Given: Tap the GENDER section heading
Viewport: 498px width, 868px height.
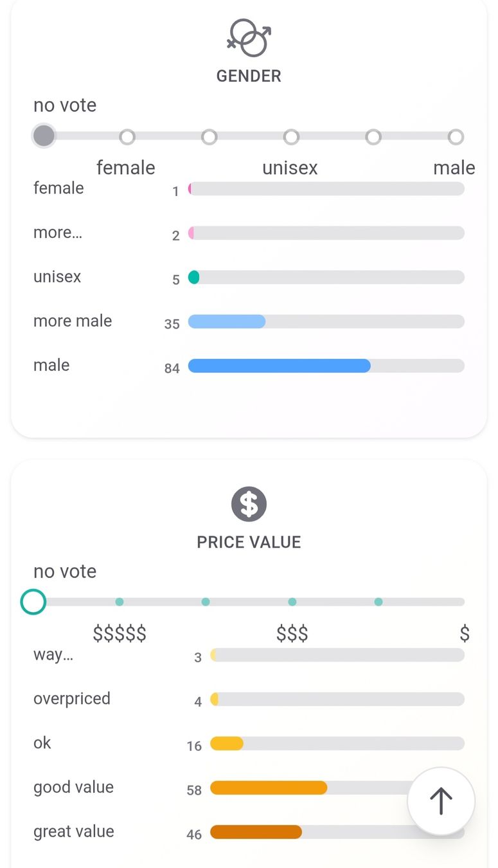Looking at the screenshot, I should [249, 76].
